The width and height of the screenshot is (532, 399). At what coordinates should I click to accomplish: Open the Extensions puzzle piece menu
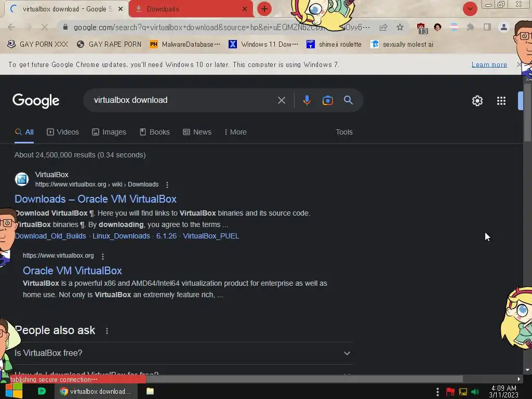click(470, 27)
